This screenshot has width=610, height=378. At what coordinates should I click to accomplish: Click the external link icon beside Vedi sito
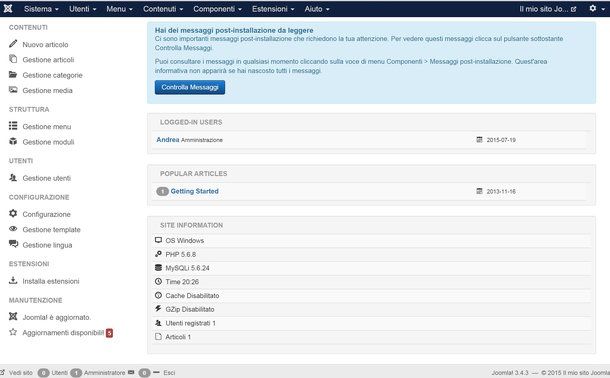[x=3, y=373]
